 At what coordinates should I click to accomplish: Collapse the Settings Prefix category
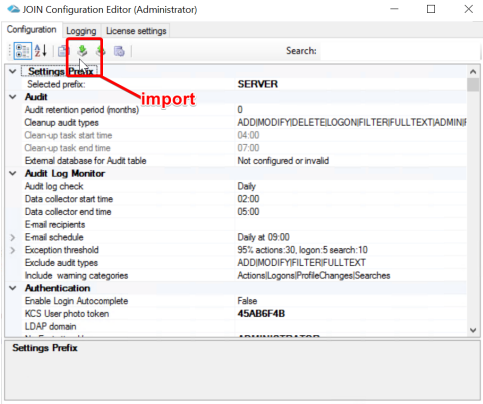pyautogui.click(x=13, y=71)
